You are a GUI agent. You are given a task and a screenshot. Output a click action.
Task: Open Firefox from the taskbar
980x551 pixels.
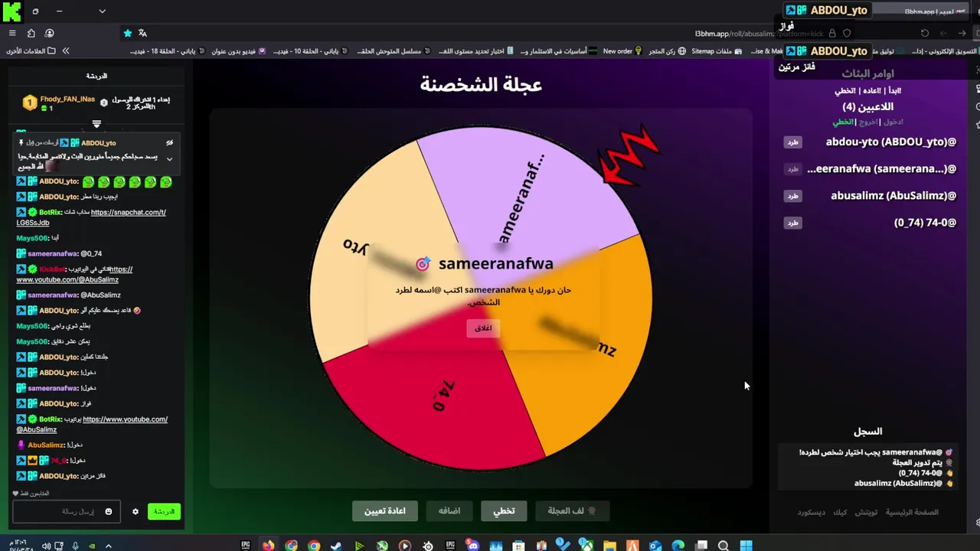268,545
